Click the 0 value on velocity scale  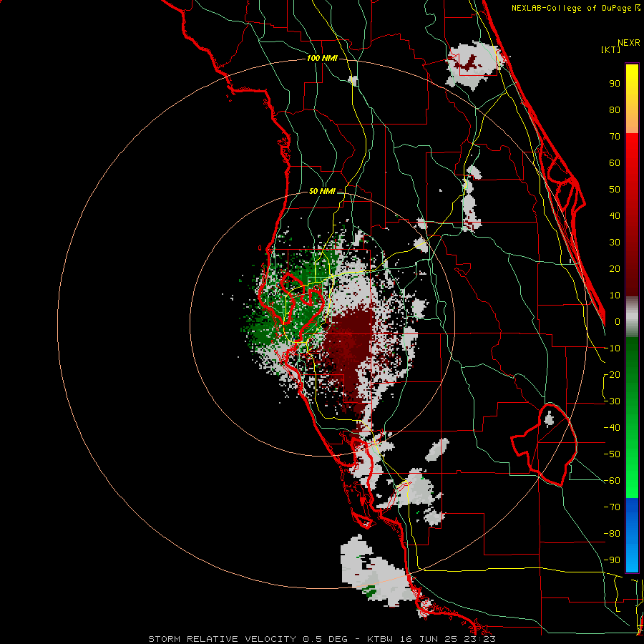[x=618, y=322]
